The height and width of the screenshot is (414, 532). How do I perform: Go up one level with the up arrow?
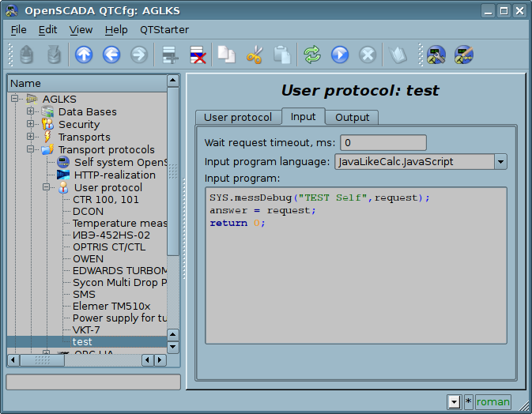pos(84,55)
